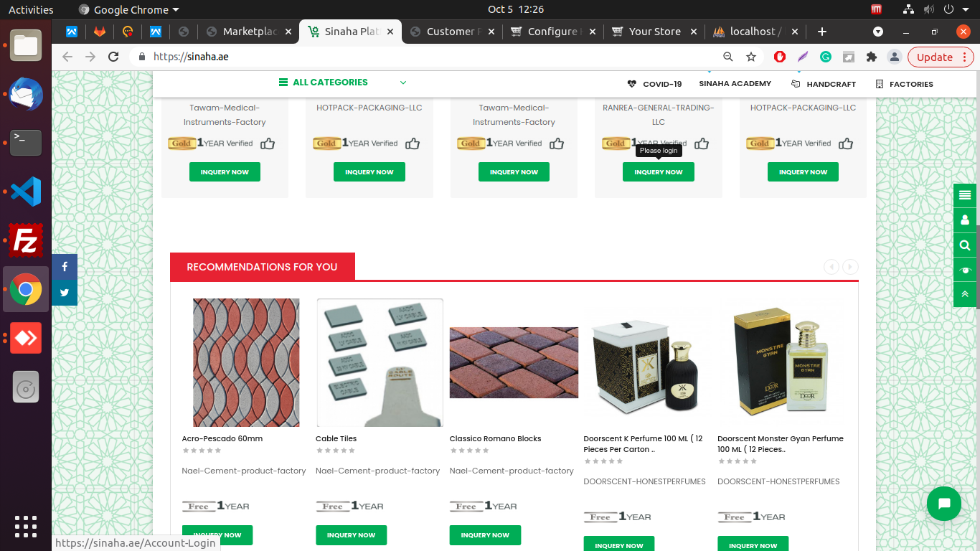Click Inquery Now for RANREA-GENERAL-TRADING-LLC

coord(659,172)
